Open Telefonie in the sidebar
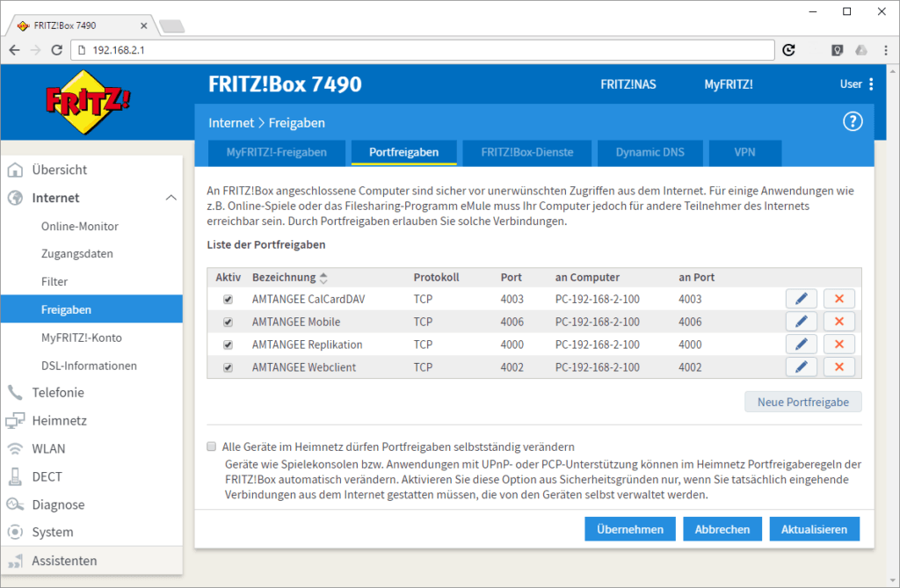 pos(58,393)
